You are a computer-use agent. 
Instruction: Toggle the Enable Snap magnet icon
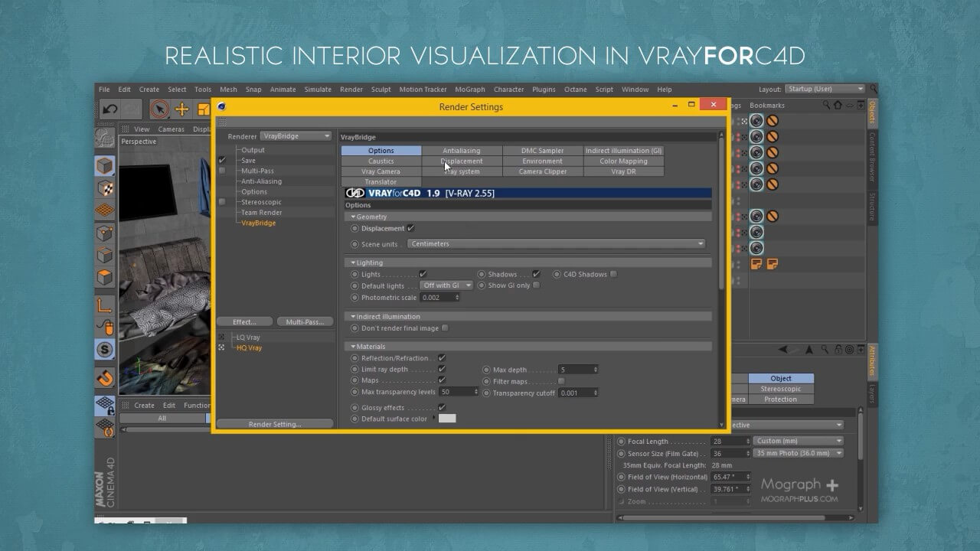pyautogui.click(x=105, y=377)
